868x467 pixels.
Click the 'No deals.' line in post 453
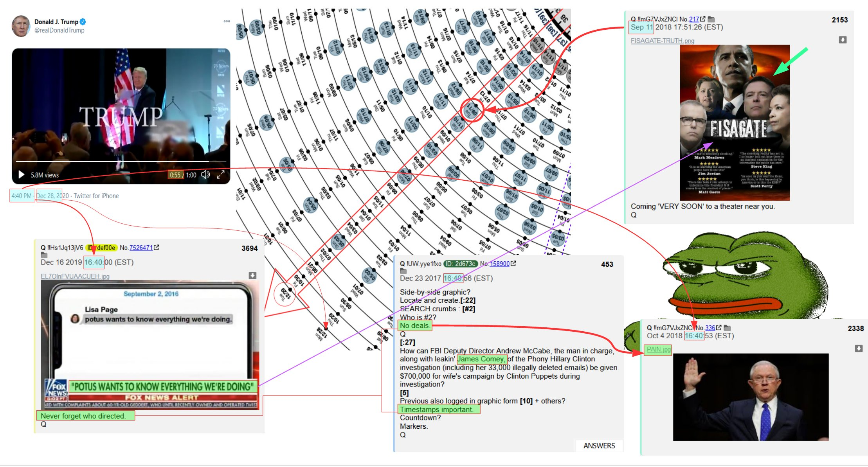point(415,325)
